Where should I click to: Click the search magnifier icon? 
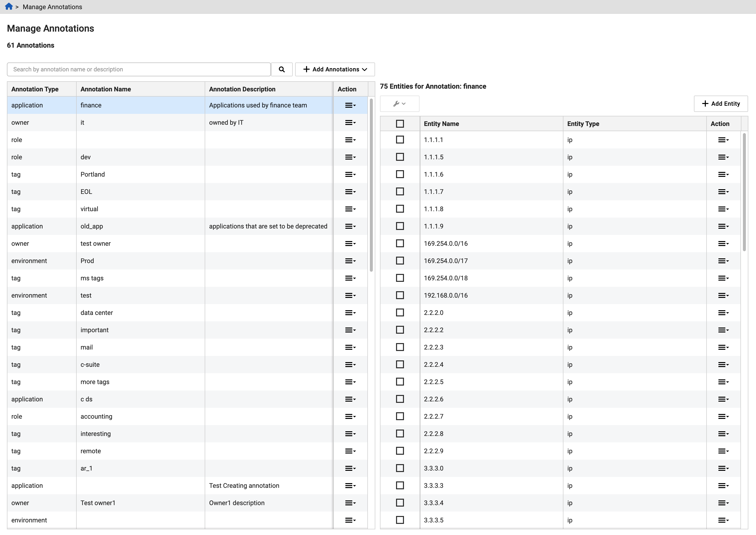(282, 69)
